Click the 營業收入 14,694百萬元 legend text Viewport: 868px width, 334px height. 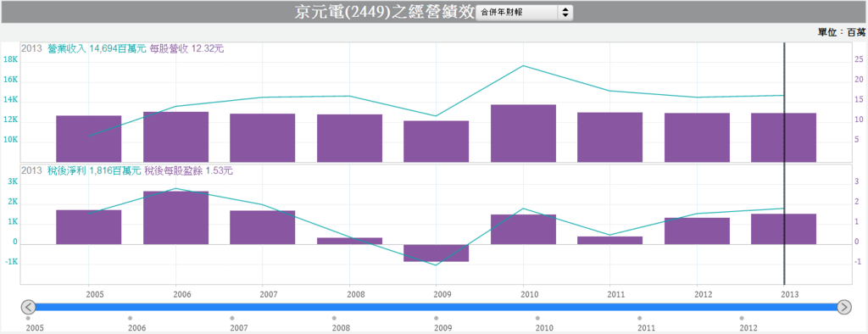97,48
